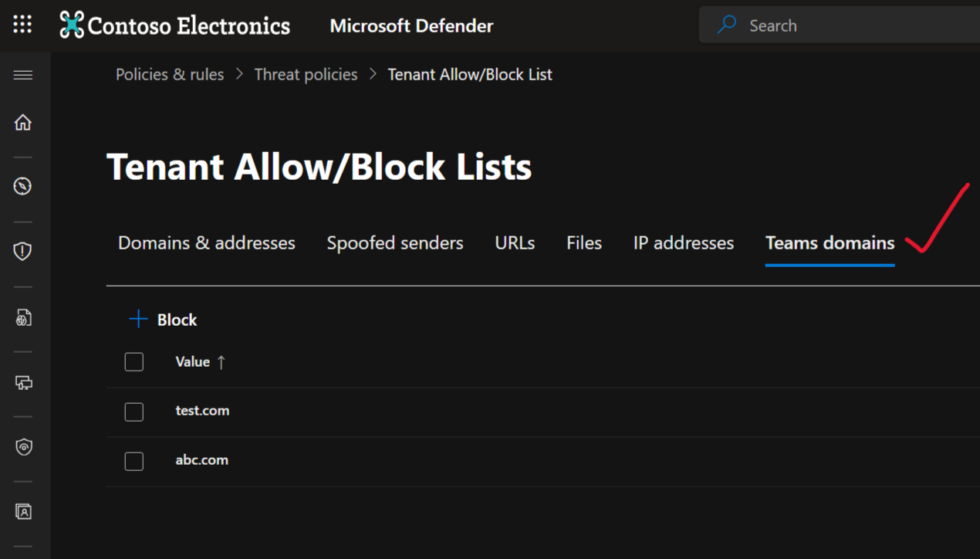Open the shield-signal Endpoints sidebar icon

tap(23, 446)
